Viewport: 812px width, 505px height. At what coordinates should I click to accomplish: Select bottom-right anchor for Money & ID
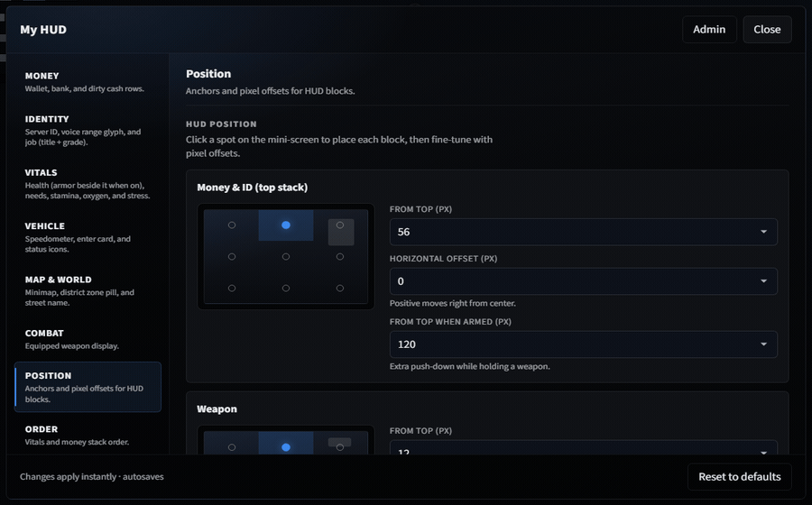point(340,289)
